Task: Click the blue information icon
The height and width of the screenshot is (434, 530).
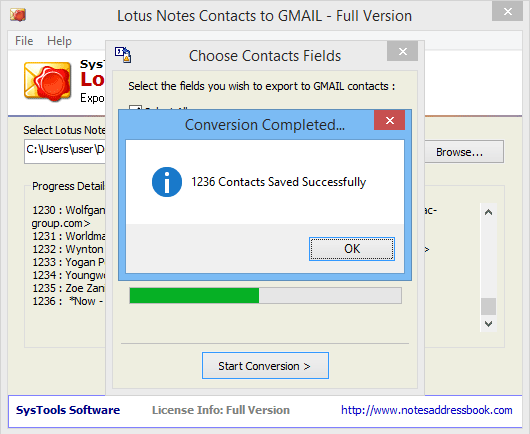Action: [x=167, y=182]
